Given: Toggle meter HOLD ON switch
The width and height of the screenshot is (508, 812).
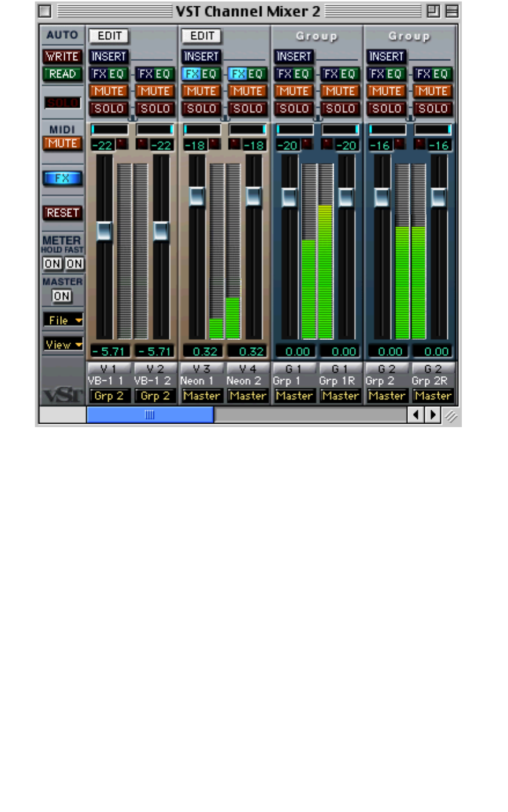Looking at the screenshot, I should [52, 264].
